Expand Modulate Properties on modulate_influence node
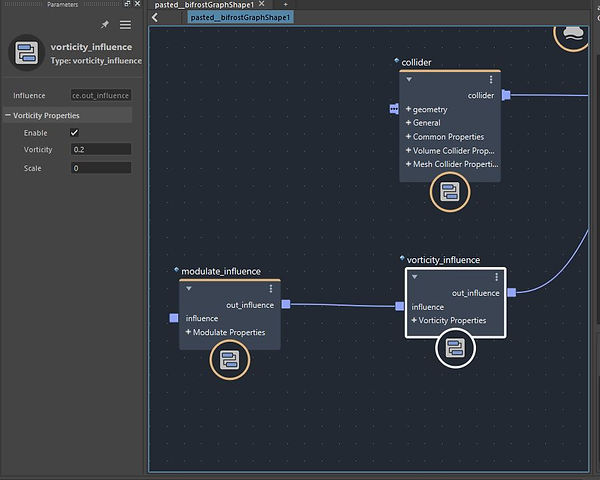 click(188, 332)
